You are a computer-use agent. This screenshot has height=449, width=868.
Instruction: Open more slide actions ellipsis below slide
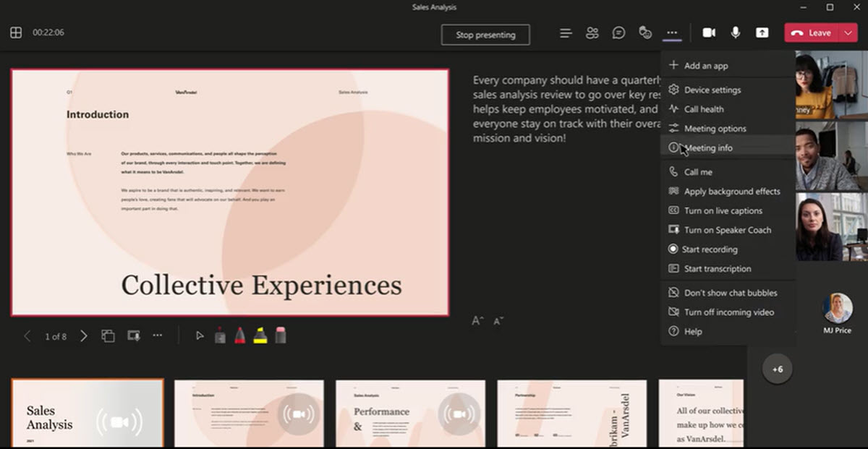point(157,335)
